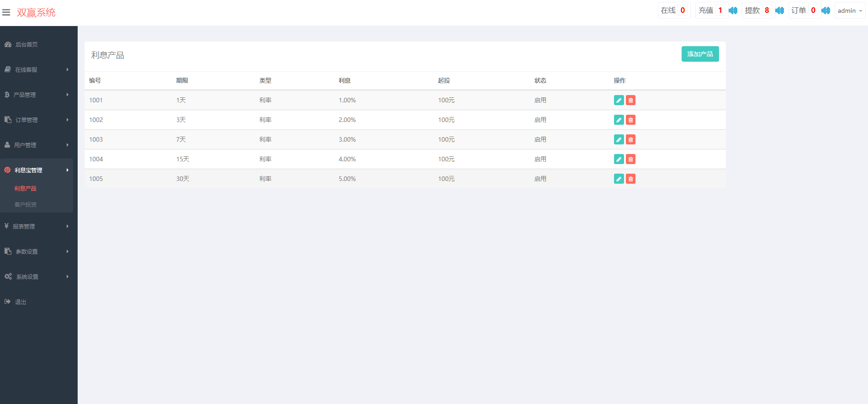Click the edit pencil for product 1003
The height and width of the screenshot is (404, 868).
point(619,139)
